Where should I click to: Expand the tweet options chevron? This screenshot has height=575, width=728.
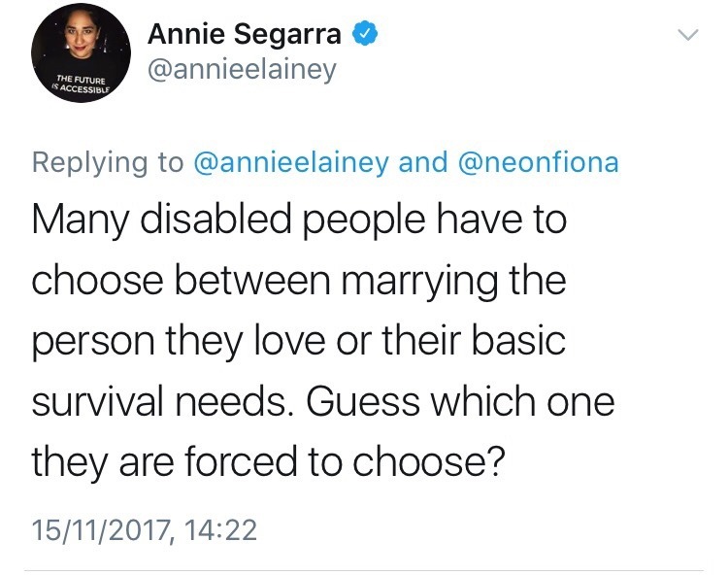coord(686,35)
